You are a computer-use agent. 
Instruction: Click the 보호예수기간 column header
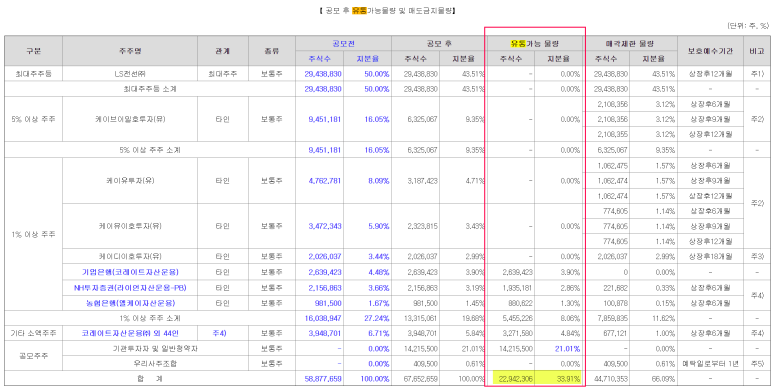coord(711,51)
